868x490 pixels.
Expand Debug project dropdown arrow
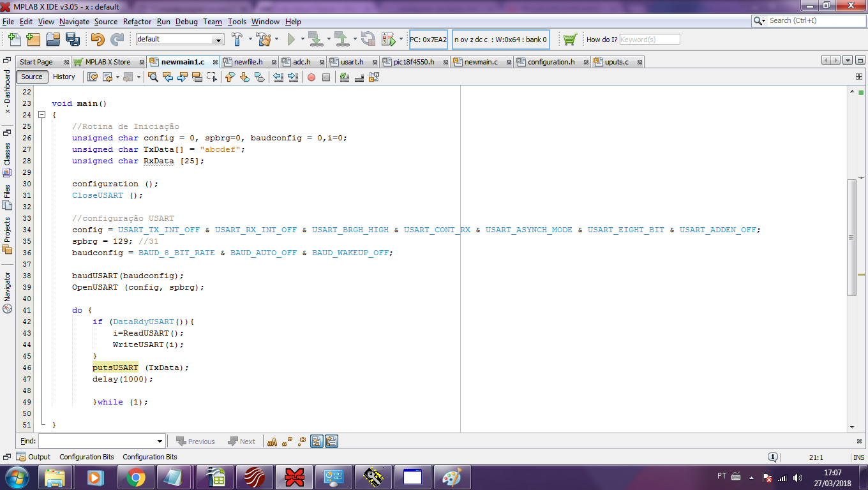tap(401, 39)
